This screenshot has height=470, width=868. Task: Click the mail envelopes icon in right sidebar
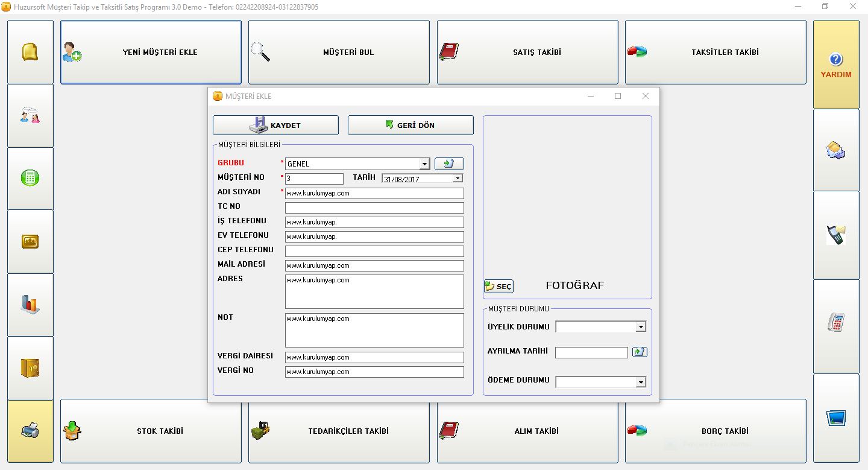[x=836, y=150]
